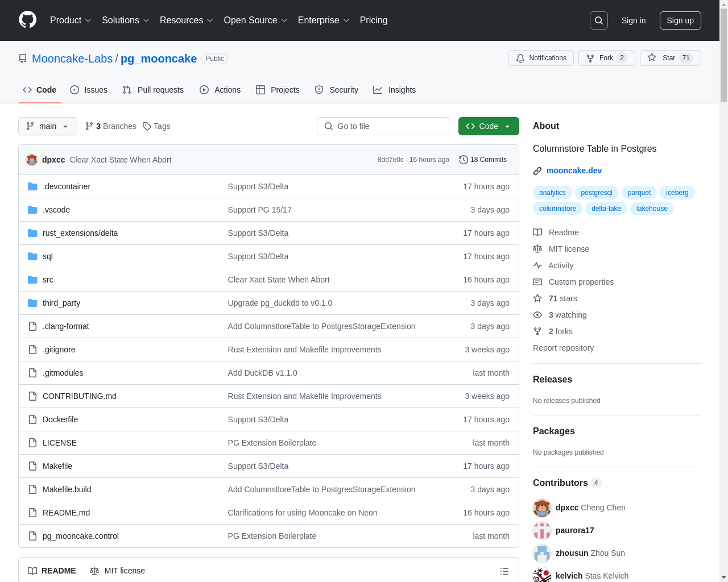View the 18 Commits history
This screenshot has height=582, width=728.
483,160
